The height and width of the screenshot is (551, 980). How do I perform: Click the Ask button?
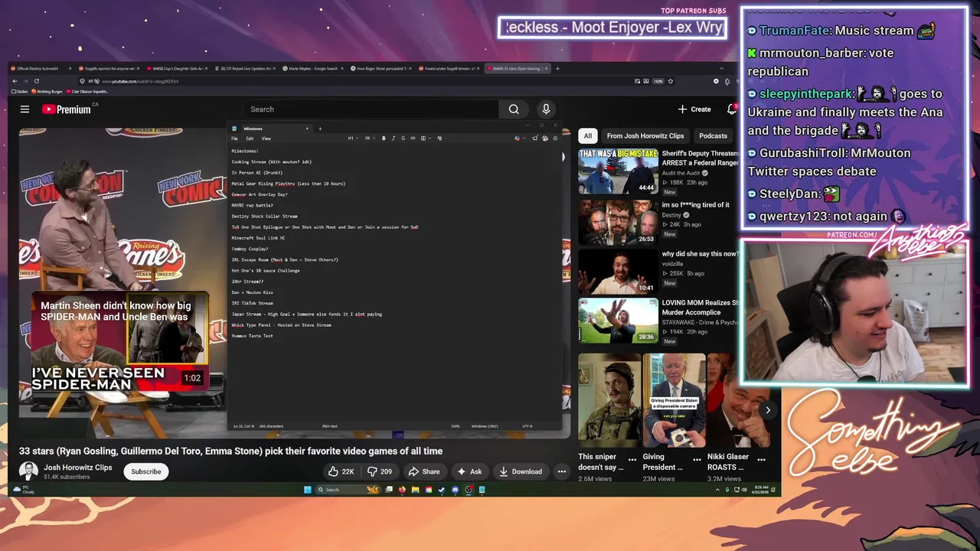click(x=469, y=471)
